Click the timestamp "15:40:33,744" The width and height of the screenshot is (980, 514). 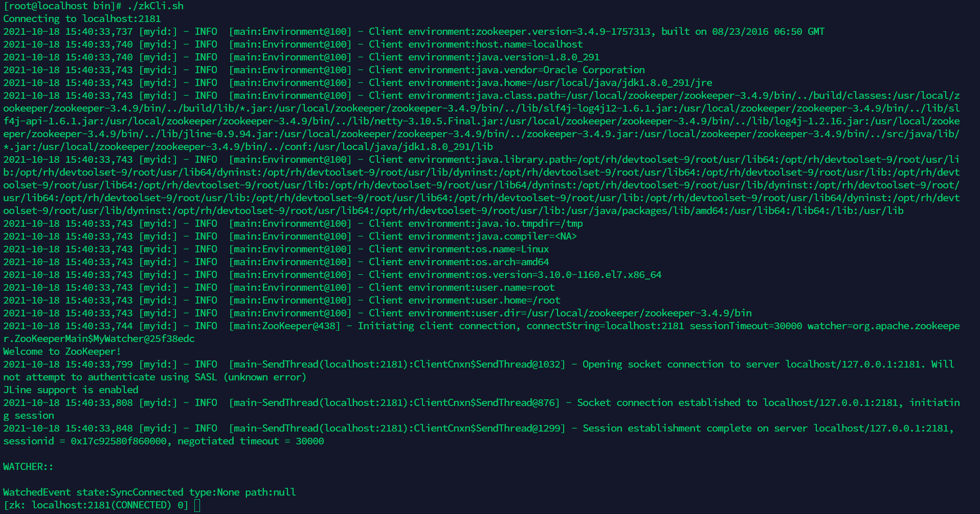(x=99, y=326)
